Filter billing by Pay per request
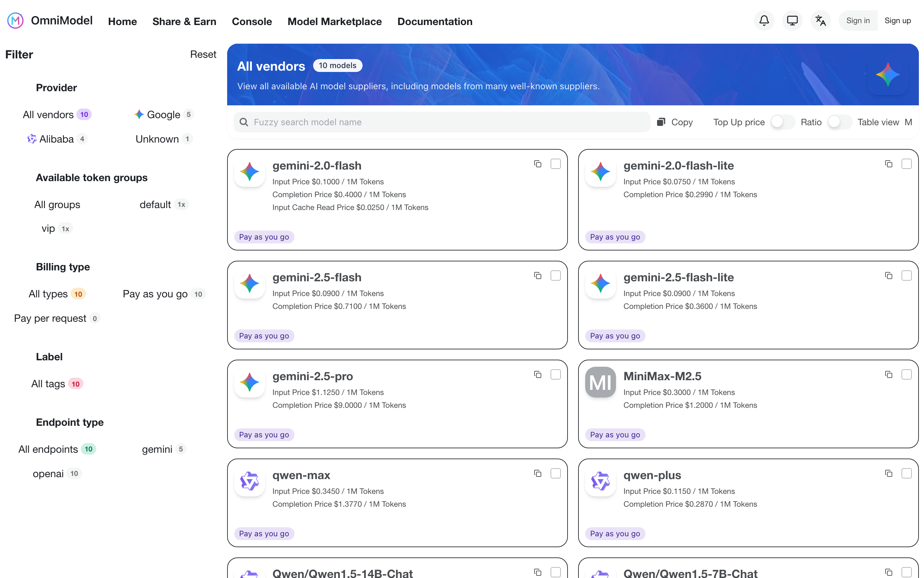The image size is (924, 578). [x=57, y=319]
